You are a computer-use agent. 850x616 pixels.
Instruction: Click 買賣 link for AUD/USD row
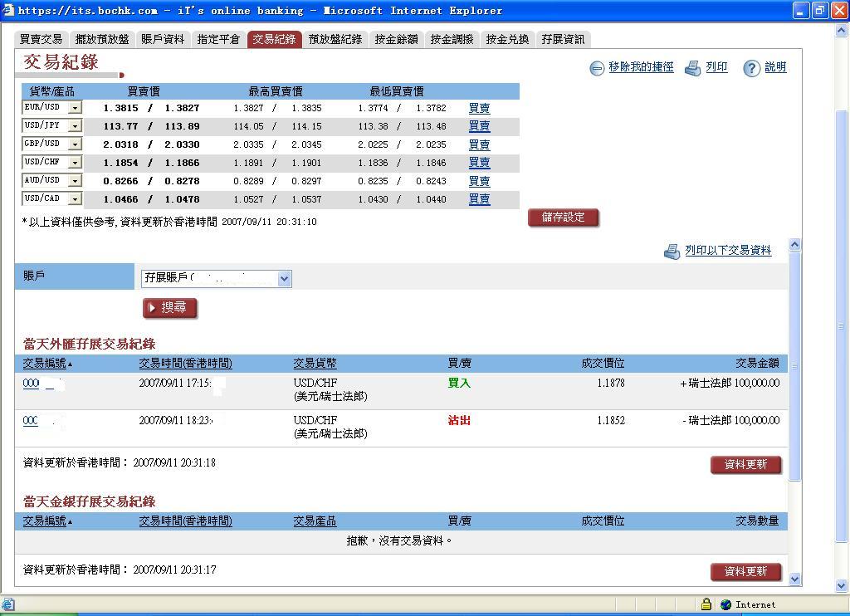(479, 181)
